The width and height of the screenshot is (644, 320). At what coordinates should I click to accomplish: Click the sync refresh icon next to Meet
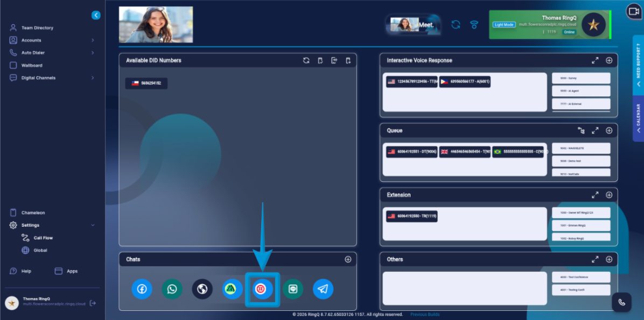(x=455, y=24)
